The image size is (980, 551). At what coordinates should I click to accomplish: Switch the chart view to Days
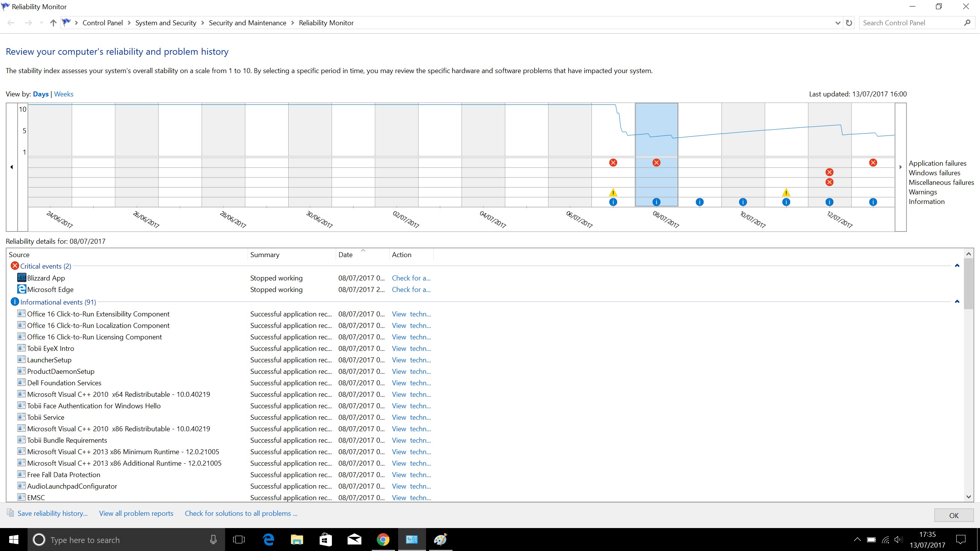pos(41,94)
